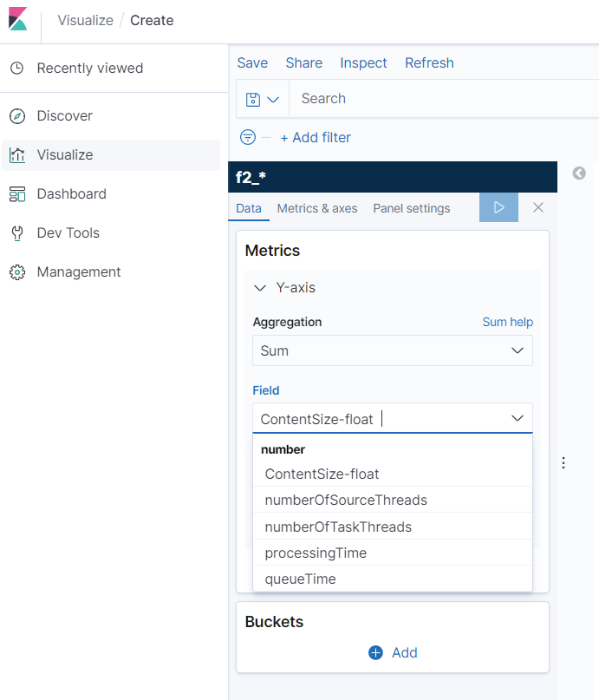Click the Dashboard layout icon

pos(17,194)
